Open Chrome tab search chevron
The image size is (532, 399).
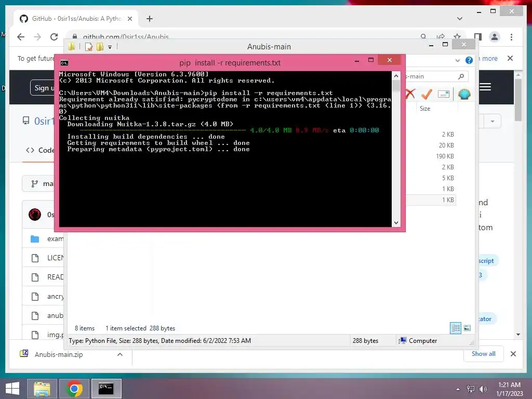coord(460,19)
